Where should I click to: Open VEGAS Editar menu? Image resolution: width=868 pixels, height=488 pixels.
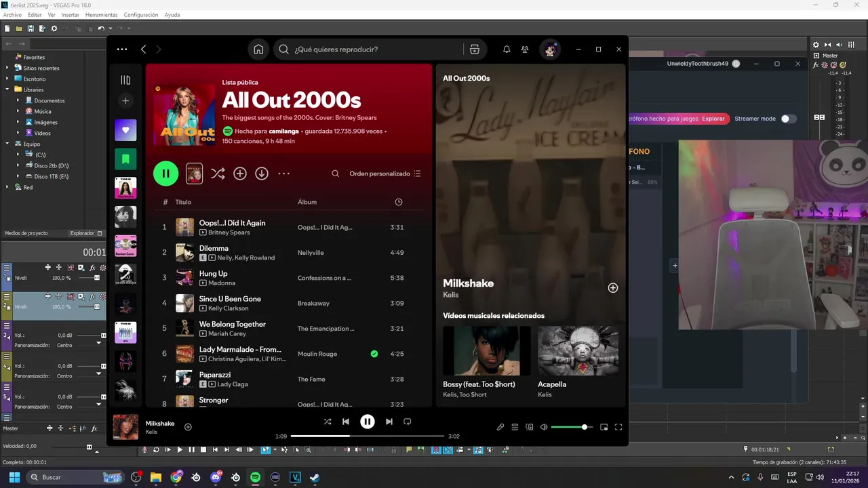tap(35, 15)
